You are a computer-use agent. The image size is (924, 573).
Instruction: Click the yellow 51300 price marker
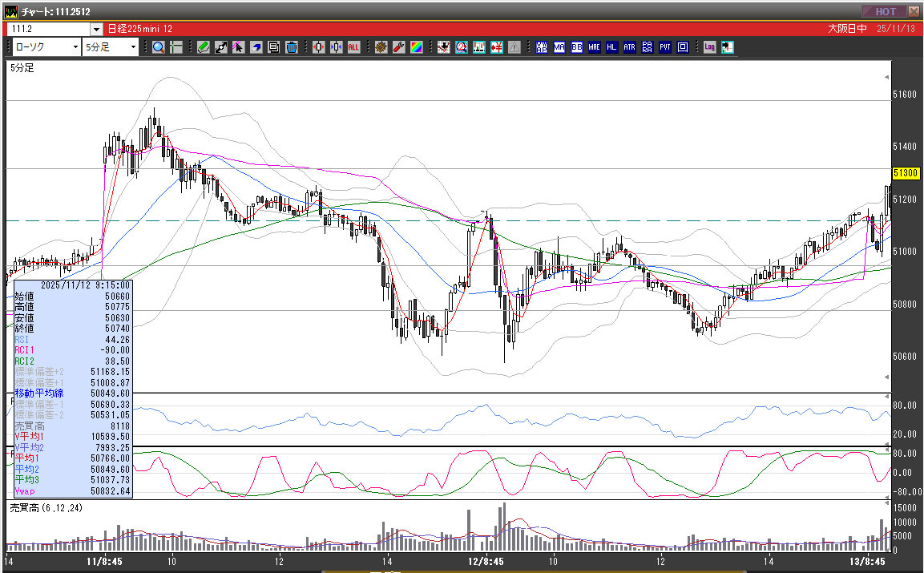click(x=905, y=173)
